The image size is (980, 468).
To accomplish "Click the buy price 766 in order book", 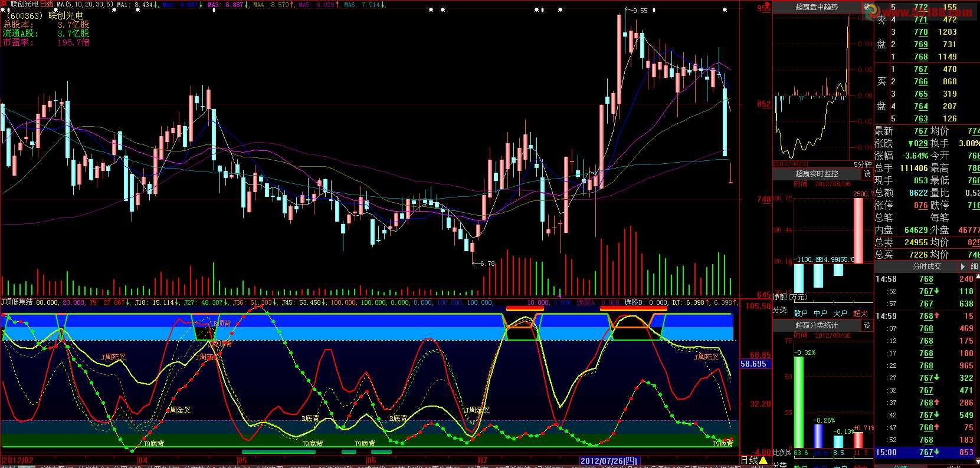I will 921,81.
